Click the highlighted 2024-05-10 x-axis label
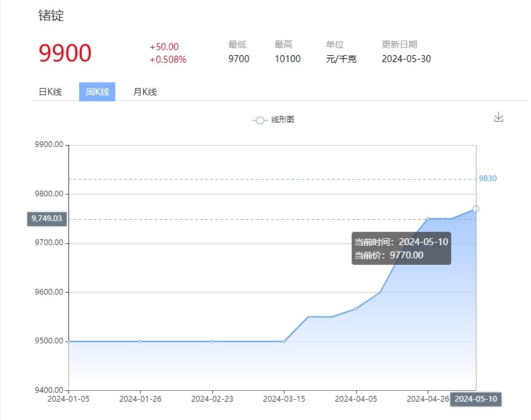Image resolution: width=531 pixels, height=420 pixels. point(475,399)
